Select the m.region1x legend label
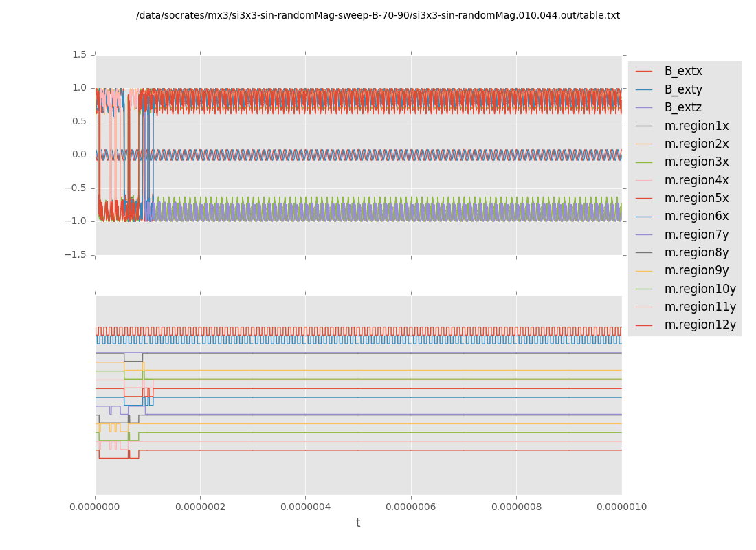Screen dimensions: 756x550 [696, 126]
